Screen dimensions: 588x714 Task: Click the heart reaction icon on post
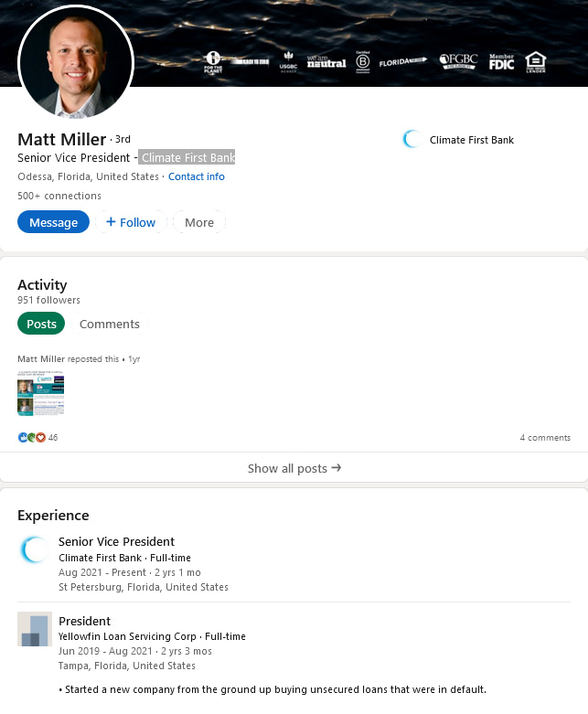pyautogui.click(x=41, y=438)
